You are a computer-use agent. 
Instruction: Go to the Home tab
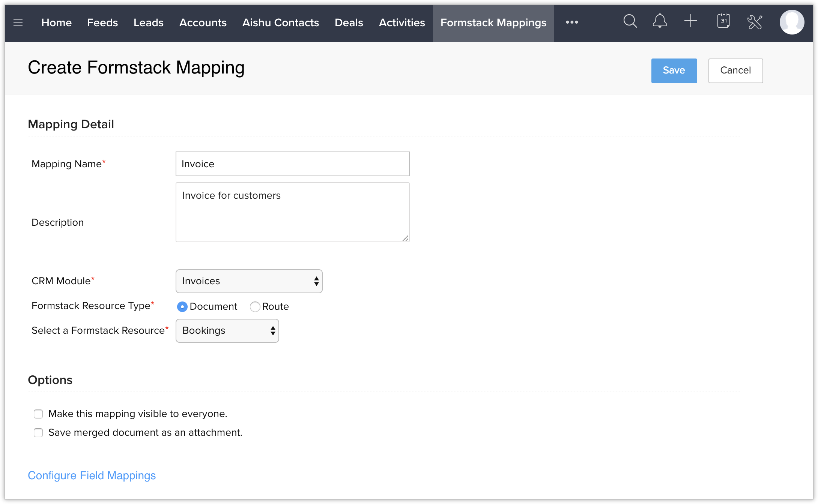(56, 22)
